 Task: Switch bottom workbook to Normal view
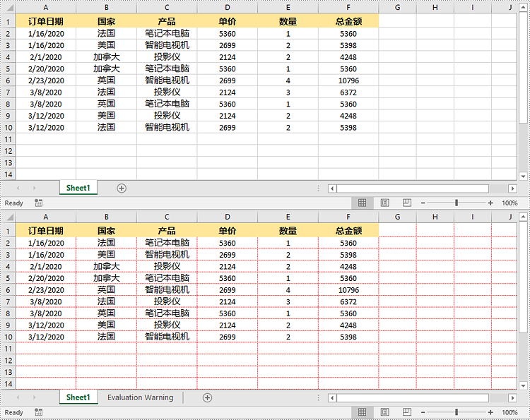363,412
